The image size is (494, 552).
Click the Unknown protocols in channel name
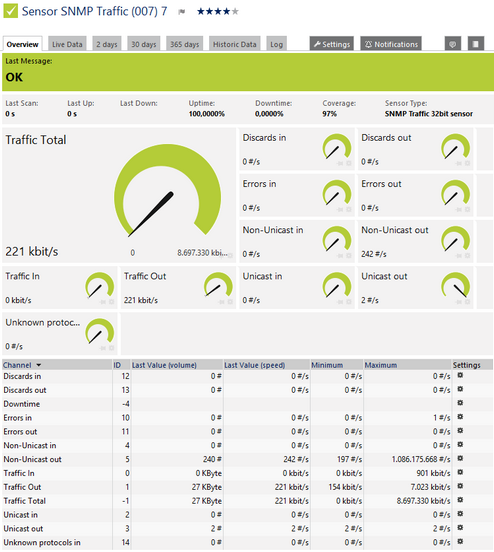42,542
